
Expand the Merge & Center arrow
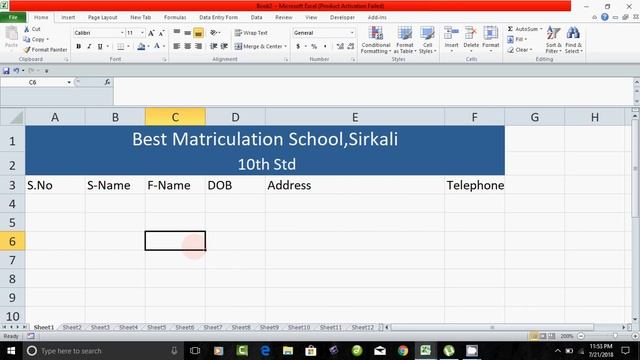285,47
